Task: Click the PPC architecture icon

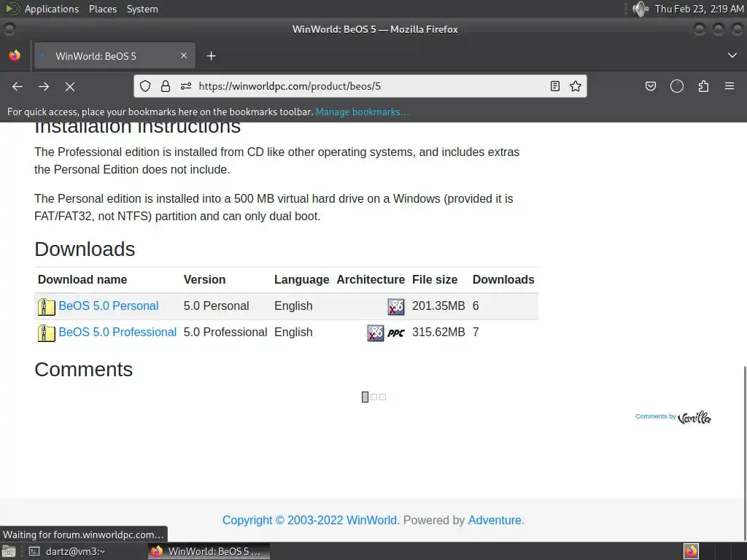Action: tap(396, 332)
